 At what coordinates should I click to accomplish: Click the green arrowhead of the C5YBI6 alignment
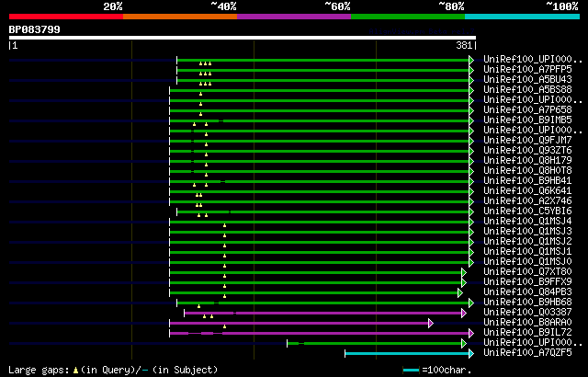point(471,211)
